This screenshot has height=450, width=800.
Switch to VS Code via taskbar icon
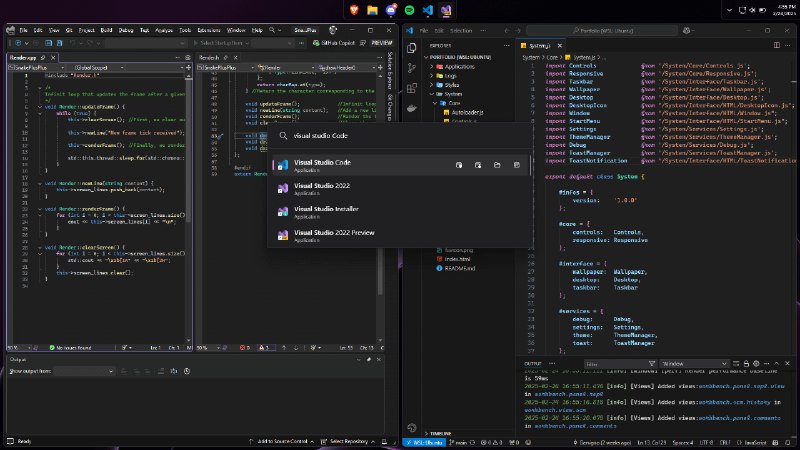pyautogui.click(x=428, y=10)
